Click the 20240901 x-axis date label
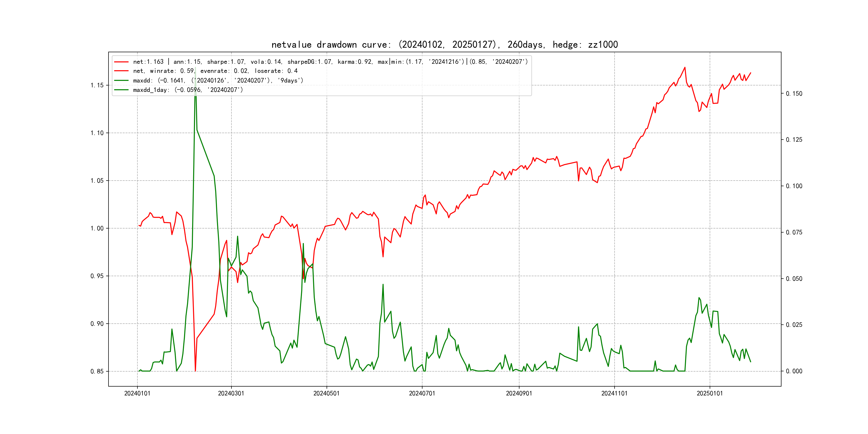868x434 pixels. (519, 393)
